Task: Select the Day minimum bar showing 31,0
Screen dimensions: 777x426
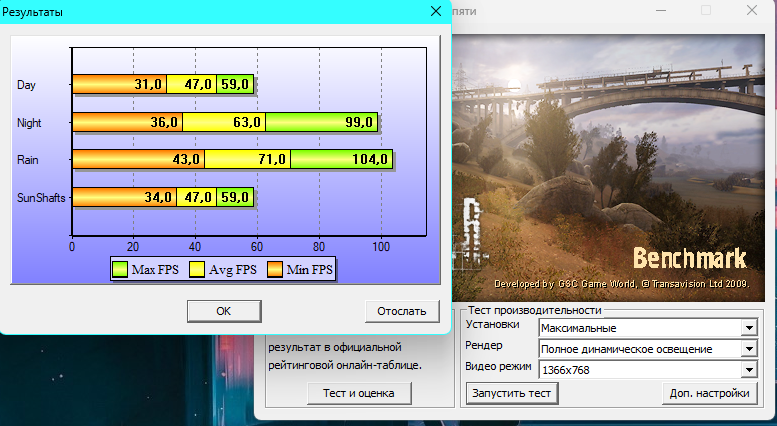Action: [119, 84]
